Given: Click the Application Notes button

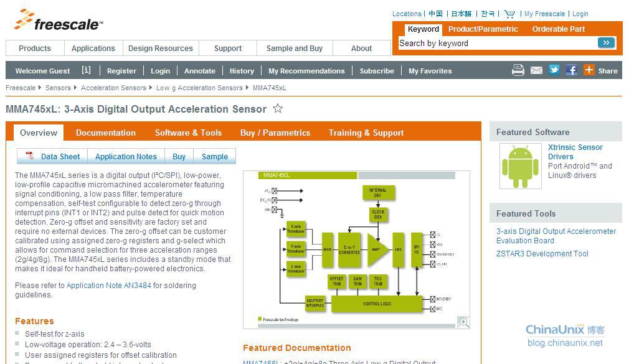Looking at the screenshot, I should (x=126, y=156).
